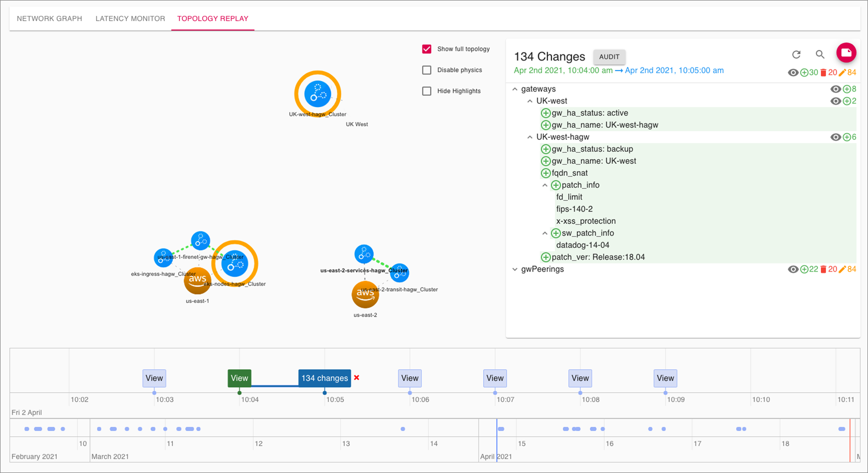Click the View button at 10:09
Image resolution: width=868 pixels, height=473 pixels.
[x=666, y=378]
